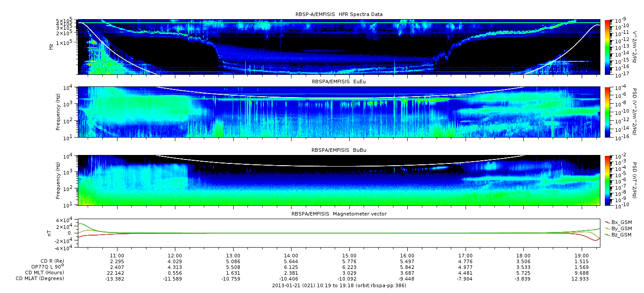This screenshot has width=644, height=293.
Task: Click the orbit date range footer text
Action: (x=339, y=285)
